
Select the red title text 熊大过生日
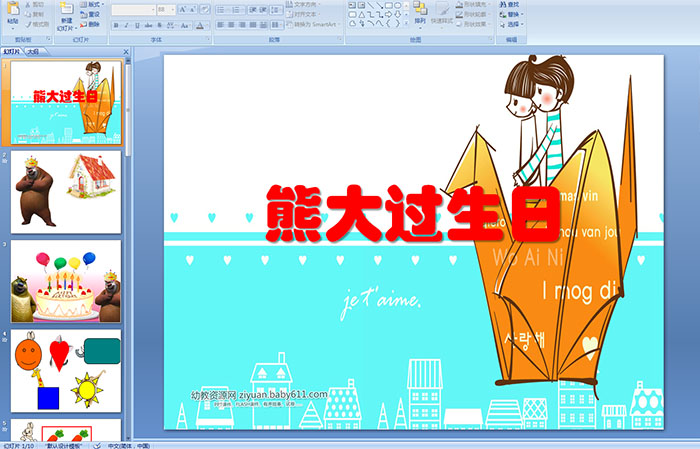(x=413, y=213)
